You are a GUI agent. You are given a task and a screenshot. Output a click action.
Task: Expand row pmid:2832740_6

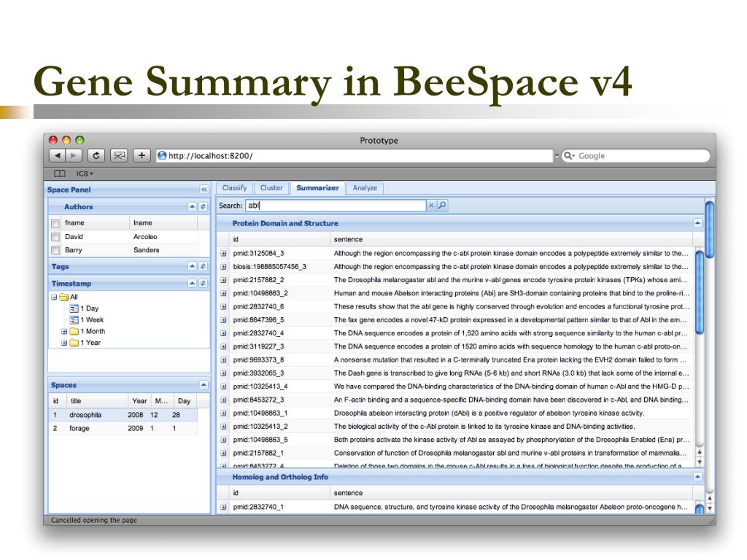tap(223, 307)
